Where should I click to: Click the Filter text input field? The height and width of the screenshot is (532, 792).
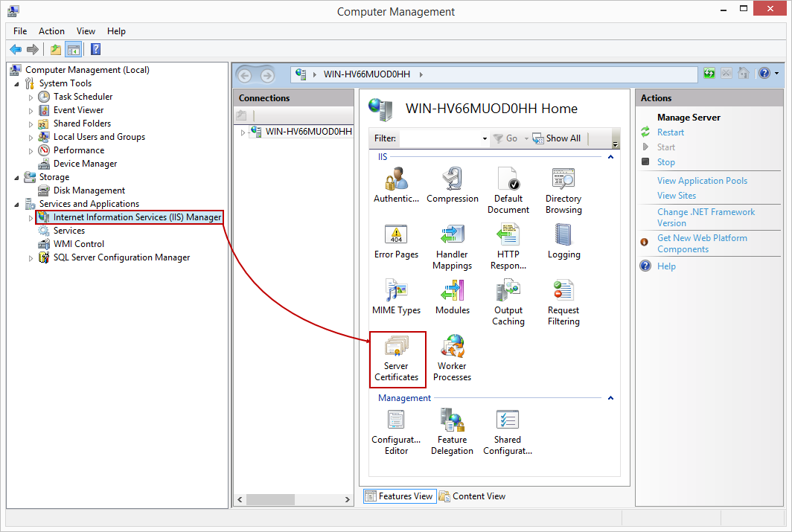pos(439,138)
